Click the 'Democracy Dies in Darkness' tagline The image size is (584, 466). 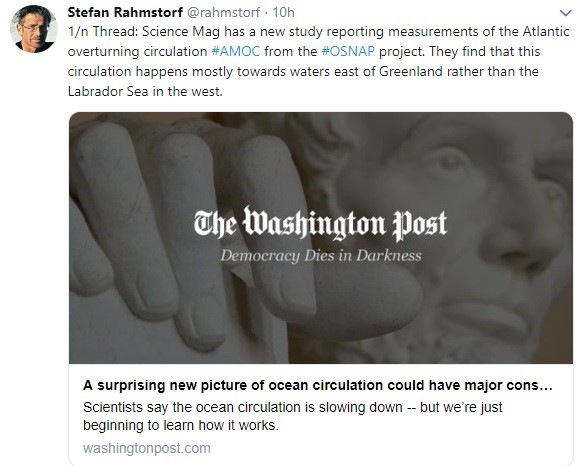pyautogui.click(x=321, y=256)
